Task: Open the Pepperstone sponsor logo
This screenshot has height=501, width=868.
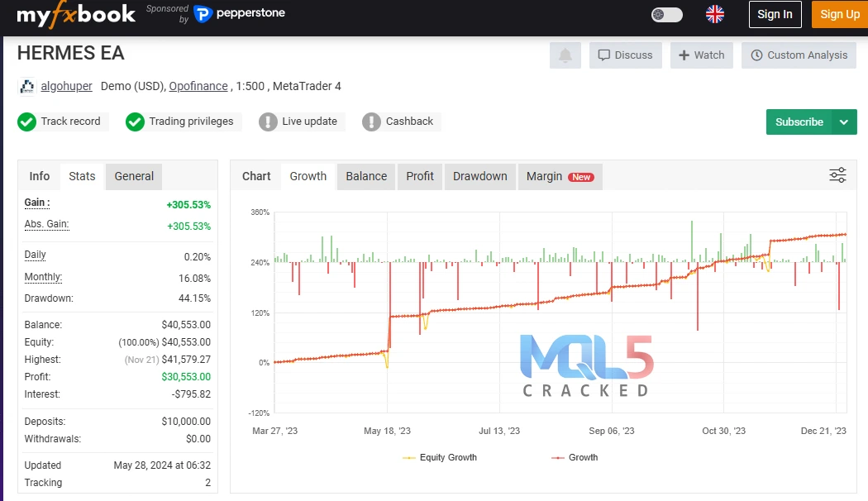Action: click(x=240, y=13)
